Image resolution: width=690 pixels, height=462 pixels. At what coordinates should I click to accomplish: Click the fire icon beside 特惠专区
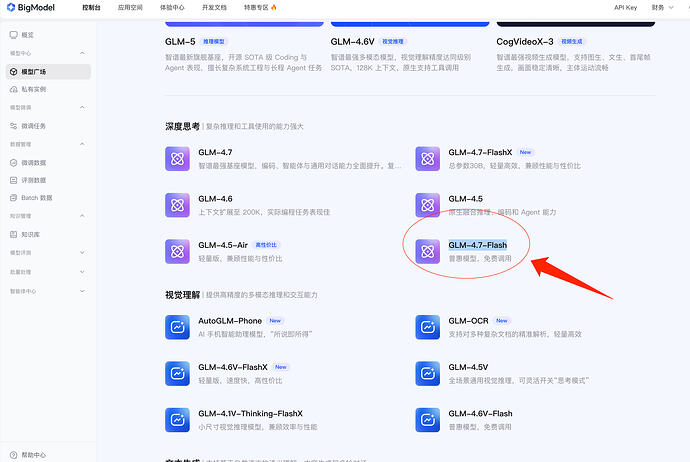[x=274, y=7]
